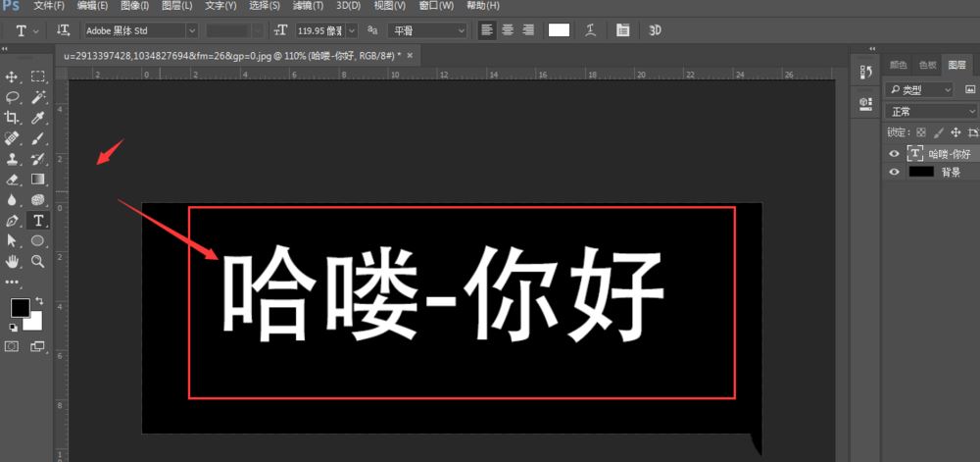Change the screen mode
Image resolution: width=980 pixels, height=462 pixels.
pos(38,345)
